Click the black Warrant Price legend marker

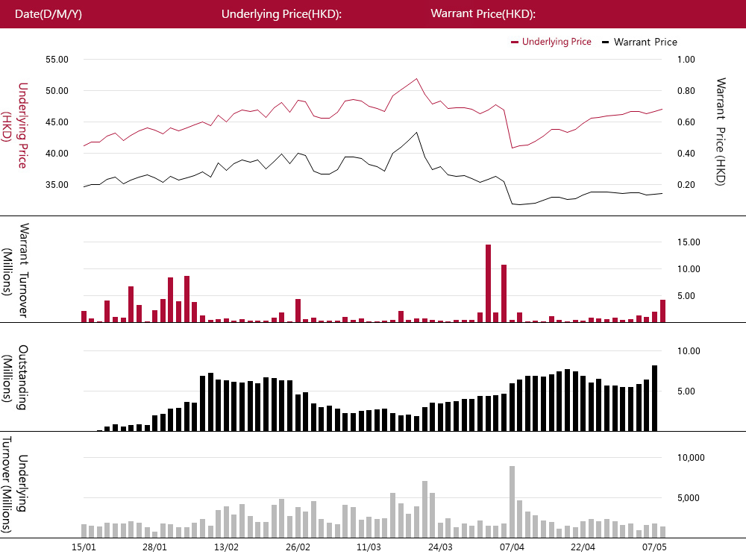[605, 43]
